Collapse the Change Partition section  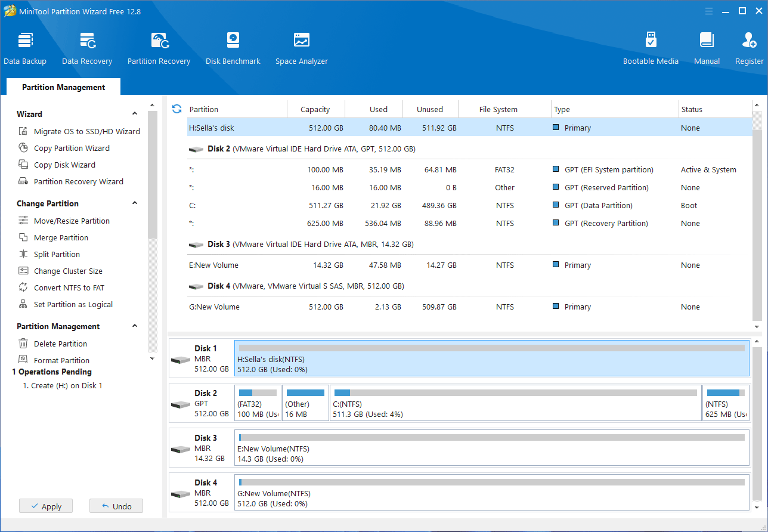(x=135, y=203)
